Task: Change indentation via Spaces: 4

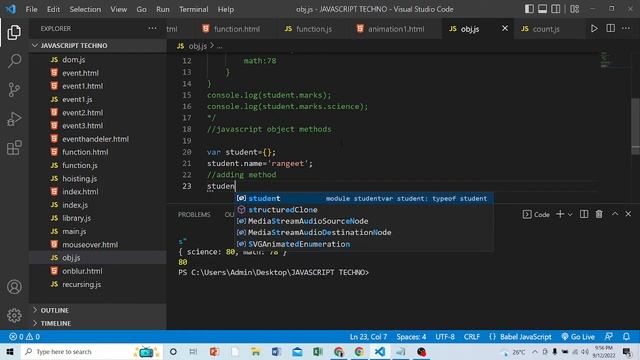Action: (x=411, y=337)
